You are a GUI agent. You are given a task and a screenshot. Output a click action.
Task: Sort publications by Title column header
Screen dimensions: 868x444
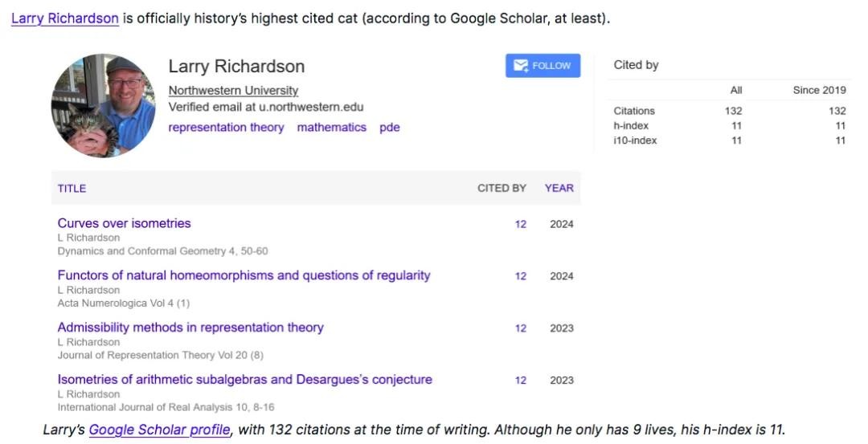(72, 188)
